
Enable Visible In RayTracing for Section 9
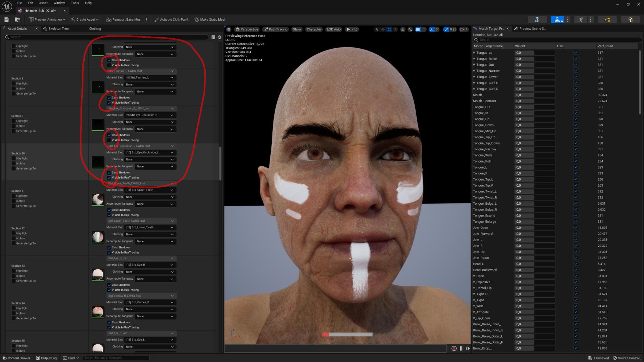click(x=109, y=140)
